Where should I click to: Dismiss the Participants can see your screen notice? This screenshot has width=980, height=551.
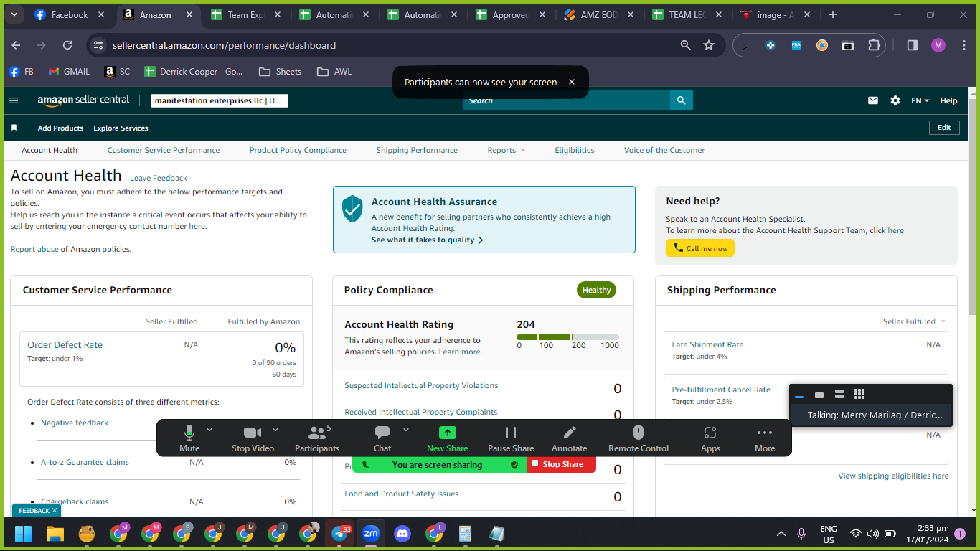coord(572,82)
